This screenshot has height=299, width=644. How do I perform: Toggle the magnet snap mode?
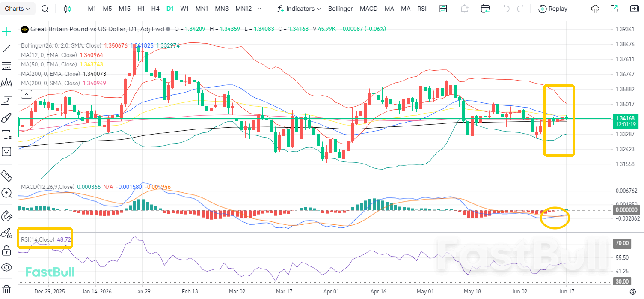6,215
